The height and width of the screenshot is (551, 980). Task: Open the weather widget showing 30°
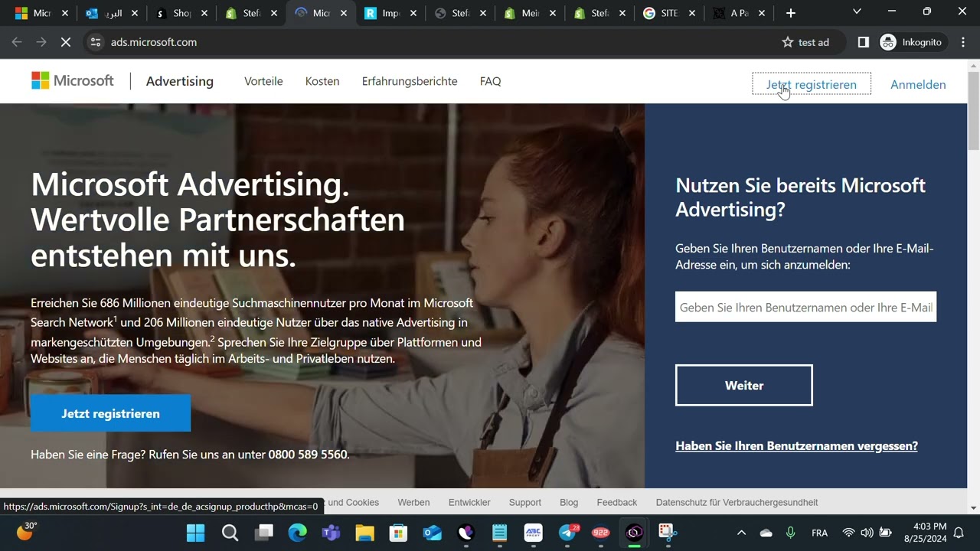[x=27, y=531]
